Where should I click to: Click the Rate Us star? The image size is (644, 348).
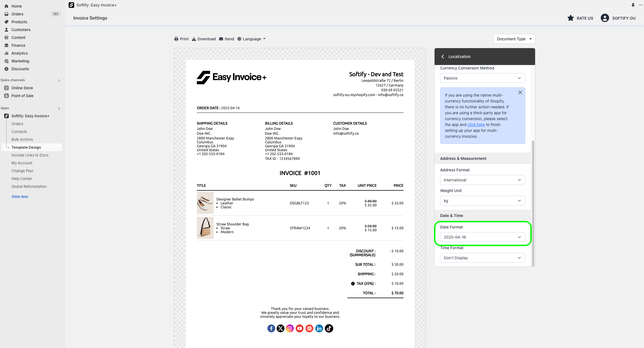[x=570, y=18]
